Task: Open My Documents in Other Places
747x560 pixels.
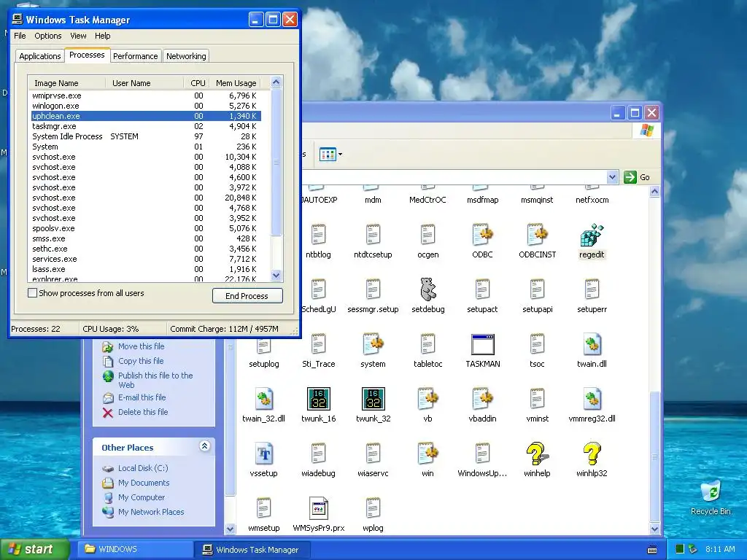Action: (x=144, y=483)
